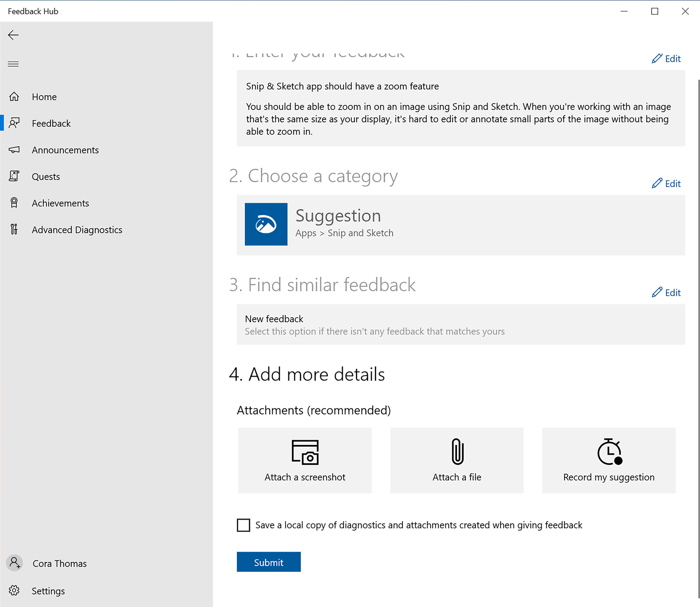Edit the chosen category in step 2
The image size is (700, 607).
click(x=666, y=183)
